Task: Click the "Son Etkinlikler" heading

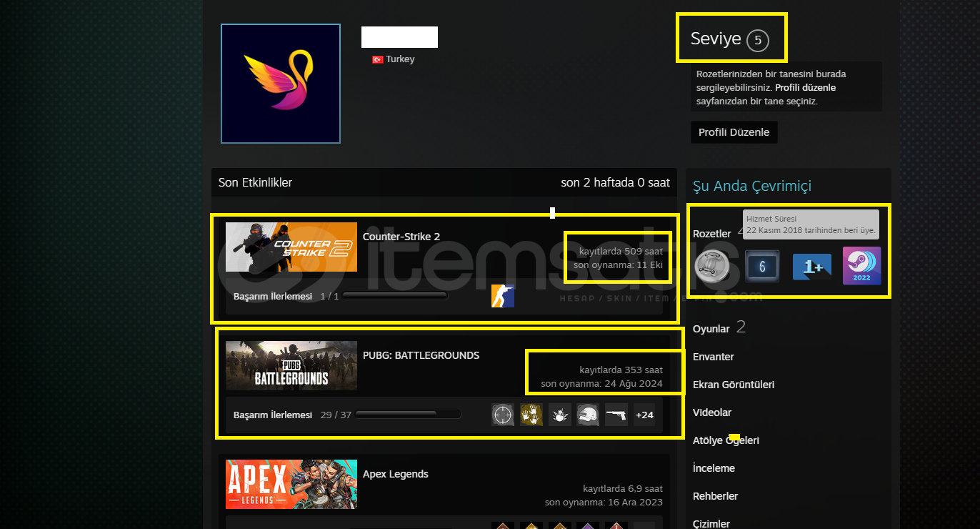Action: point(255,182)
